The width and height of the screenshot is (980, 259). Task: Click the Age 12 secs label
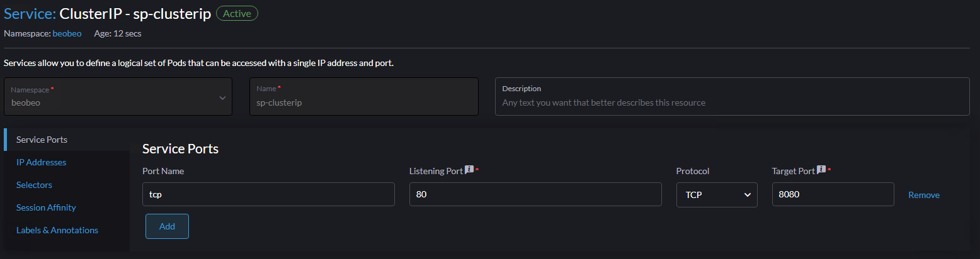tap(118, 33)
